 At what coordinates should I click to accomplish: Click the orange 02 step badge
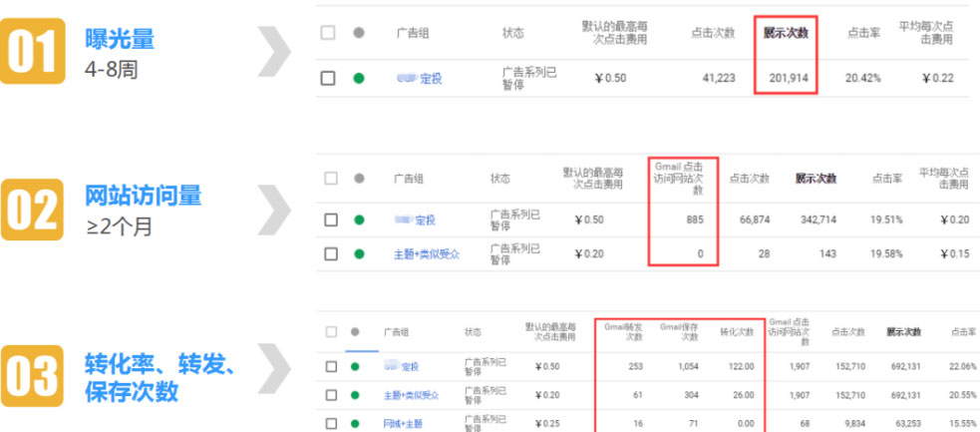(38, 211)
